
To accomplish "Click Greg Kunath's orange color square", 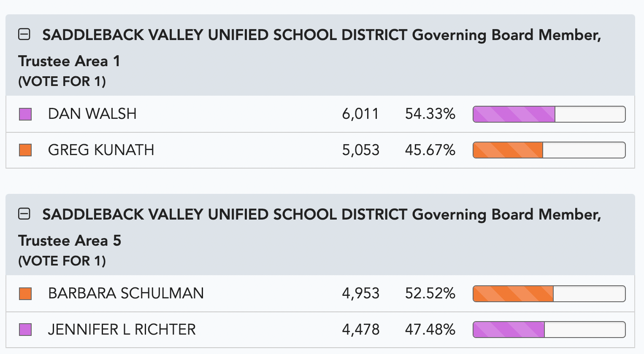I will pos(26,150).
